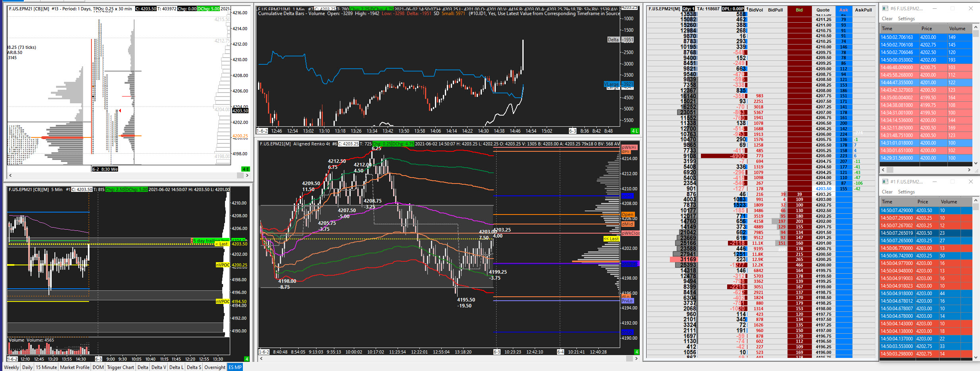Viewport: 980px width, 371px height.
Task: Open the Daily chartbook tab
Action: (27, 367)
